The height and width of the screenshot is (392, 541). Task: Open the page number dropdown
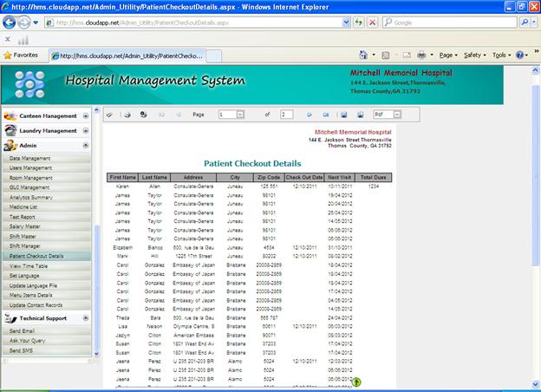coord(240,114)
